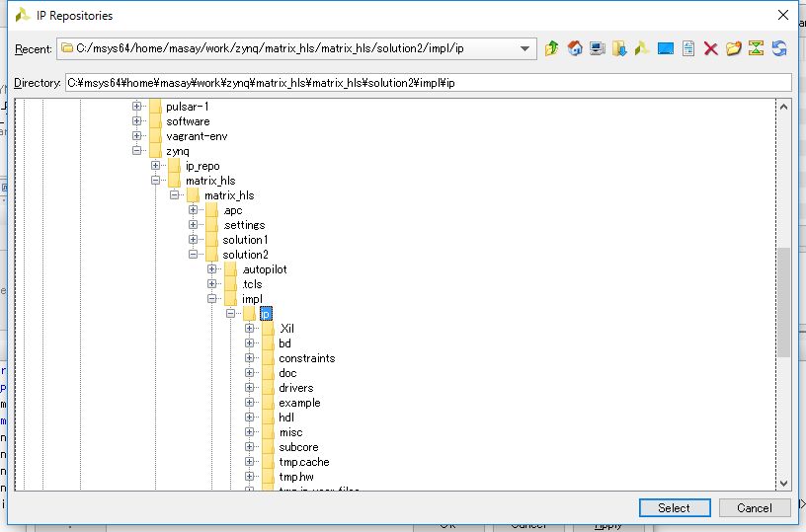Click the vertical scrollbar thumb
This screenshot has height=532, width=806.
[x=783, y=302]
